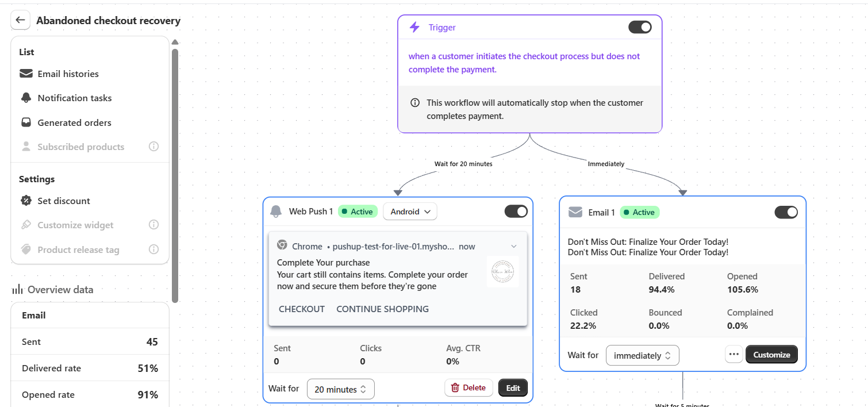
Task: Open the Android platform dropdown
Action: [x=410, y=212]
